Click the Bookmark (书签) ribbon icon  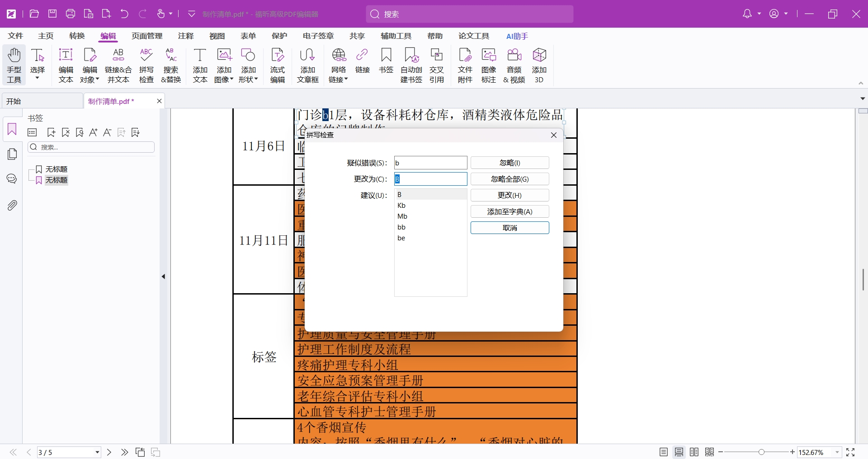tap(386, 61)
